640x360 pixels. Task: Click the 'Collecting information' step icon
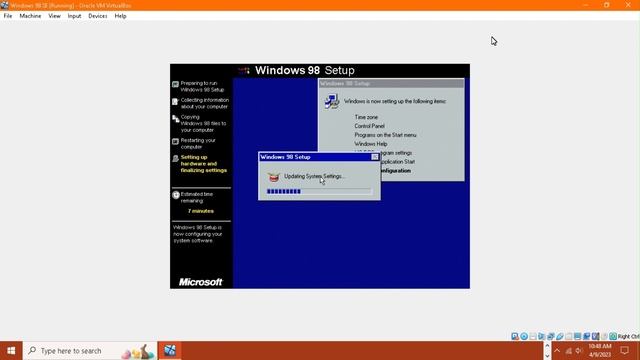pos(175,102)
